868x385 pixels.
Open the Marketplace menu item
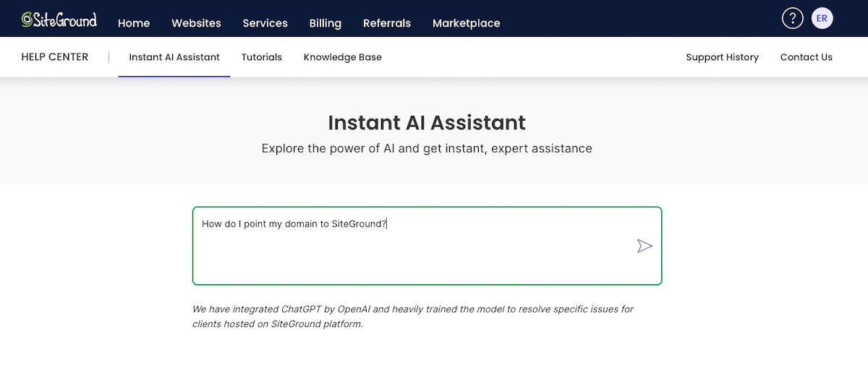(467, 23)
